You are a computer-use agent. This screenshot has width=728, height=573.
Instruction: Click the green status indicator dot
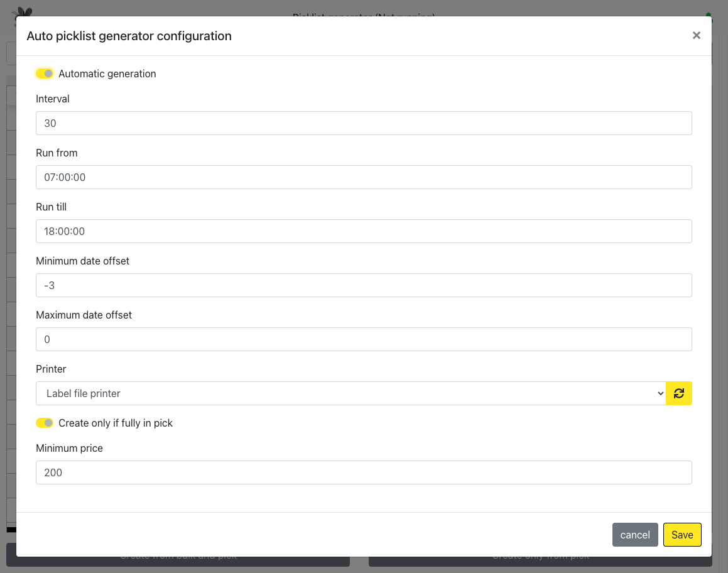click(x=709, y=14)
